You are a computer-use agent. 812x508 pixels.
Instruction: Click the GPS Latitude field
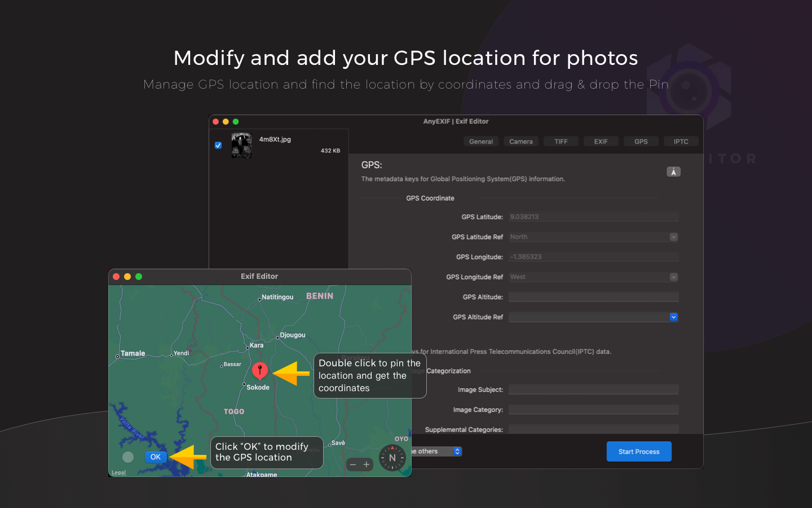click(593, 217)
